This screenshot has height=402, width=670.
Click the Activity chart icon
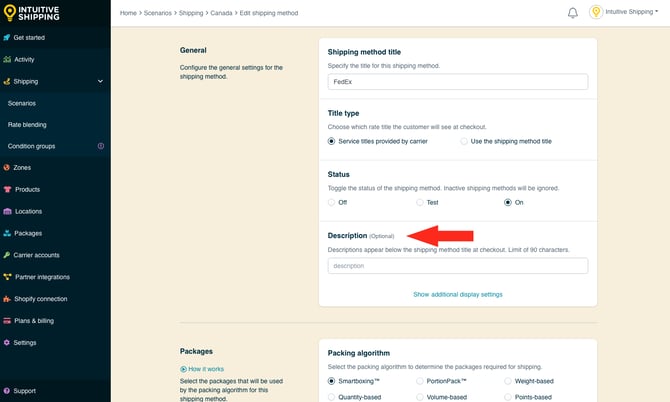coord(7,59)
